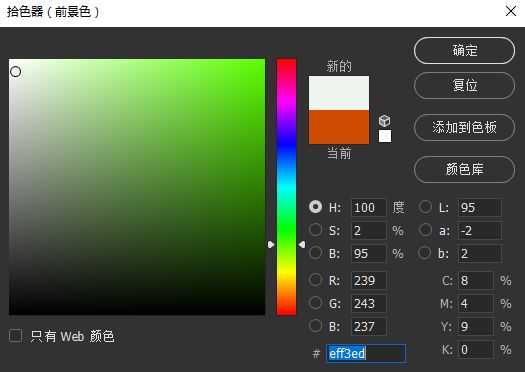
Task: Click the Lab b field showing 2
Action: (x=479, y=253)
